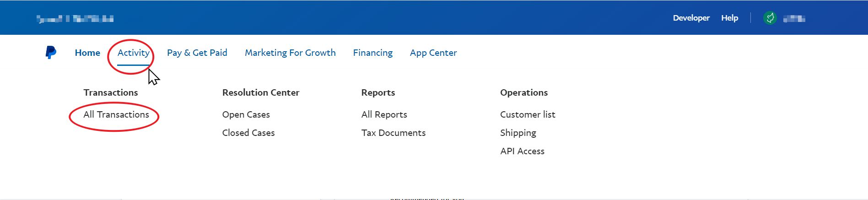Click the Developer link in header

coord(691,18)
